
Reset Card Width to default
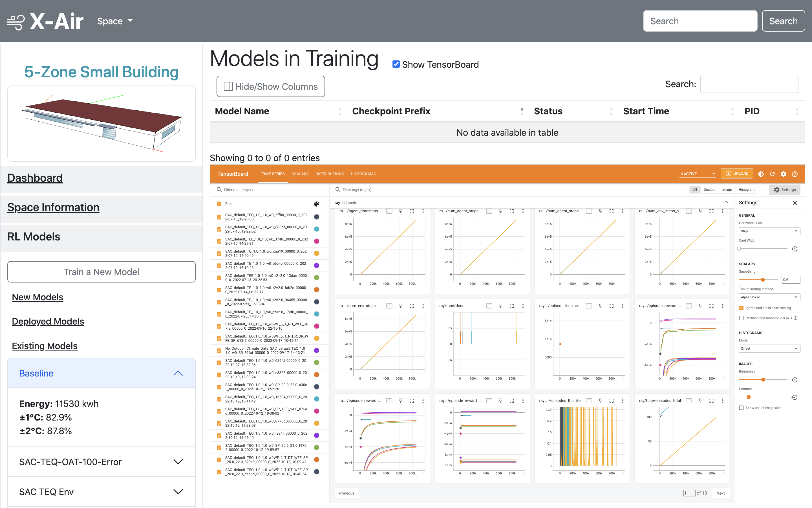[795, 249]
